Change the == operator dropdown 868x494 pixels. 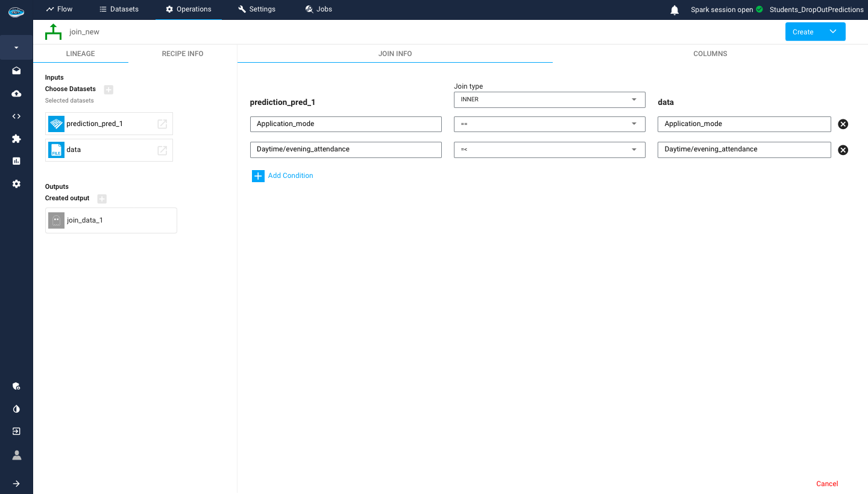pyautogui.click(x=549, y=124)
